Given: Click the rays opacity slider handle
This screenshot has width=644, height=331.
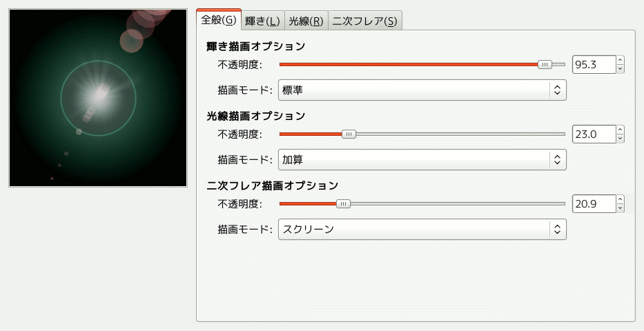Looking at the screenshot, I should click(349, 134).
